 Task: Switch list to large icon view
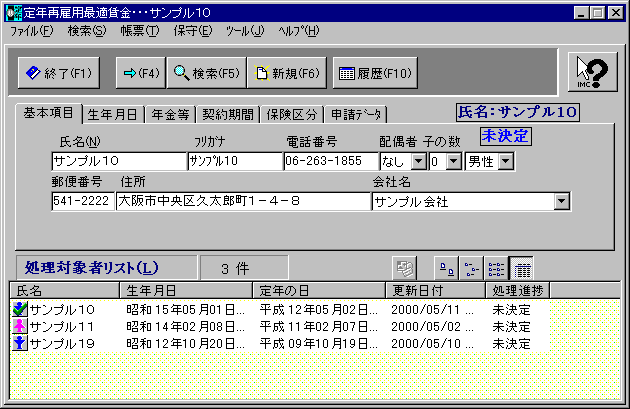click(447, 268)
